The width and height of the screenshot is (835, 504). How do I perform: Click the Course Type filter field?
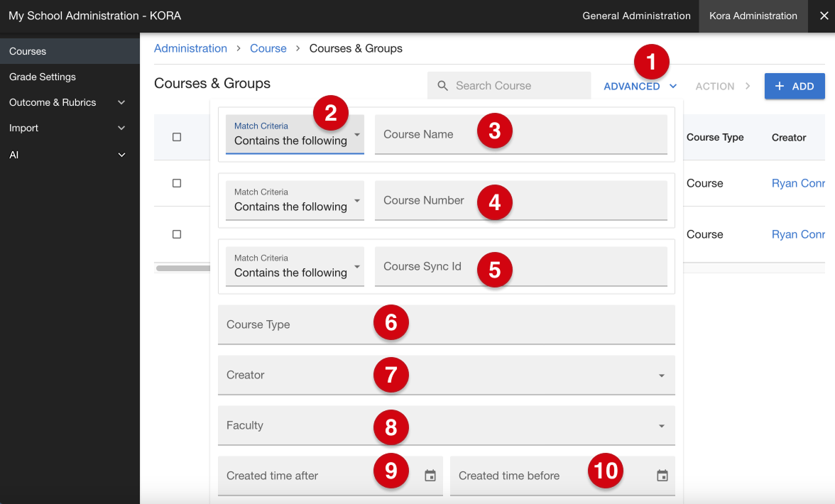[x=446, y=324]
